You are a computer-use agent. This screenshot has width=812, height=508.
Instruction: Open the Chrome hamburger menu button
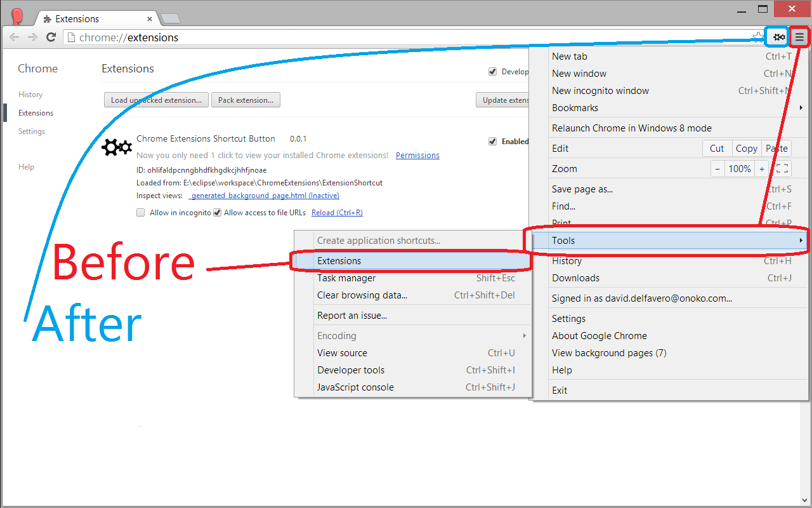click(x=800, y=37)
